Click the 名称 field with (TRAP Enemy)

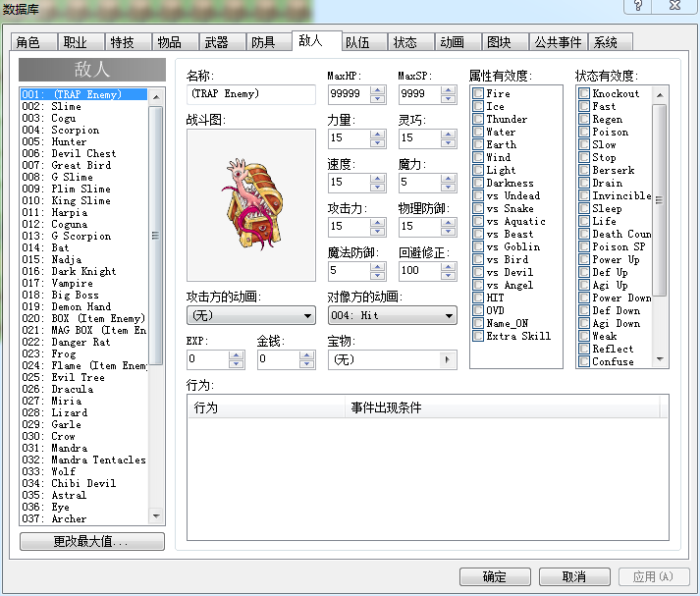coord(251,93)
